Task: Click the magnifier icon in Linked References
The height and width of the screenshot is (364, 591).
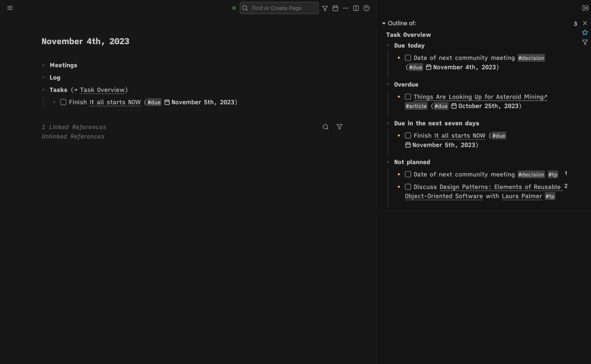Action: pos(325,127)
